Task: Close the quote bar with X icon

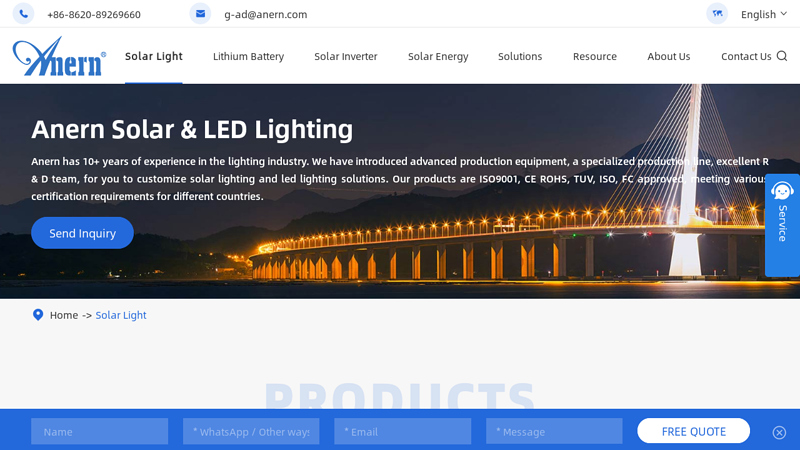Action: [x=779, y=433]
